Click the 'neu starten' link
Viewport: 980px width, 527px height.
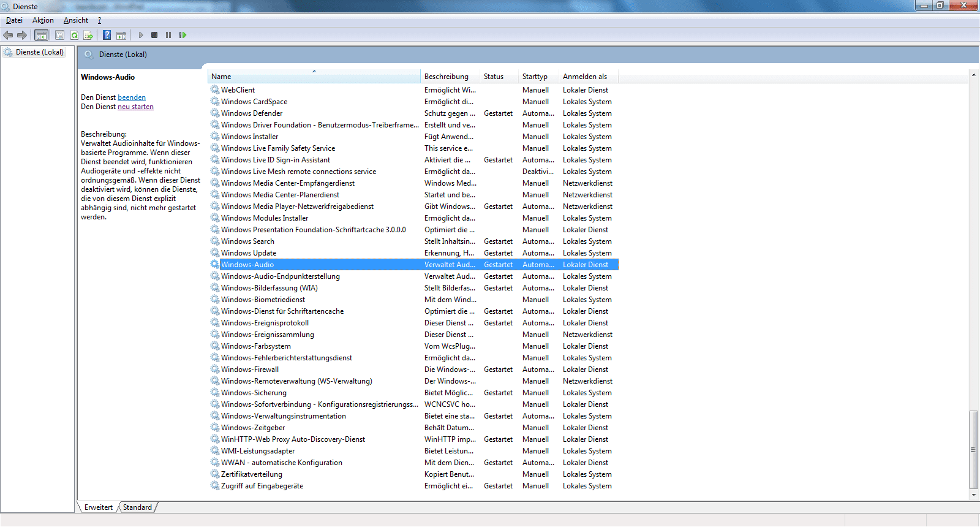(135, 107)
